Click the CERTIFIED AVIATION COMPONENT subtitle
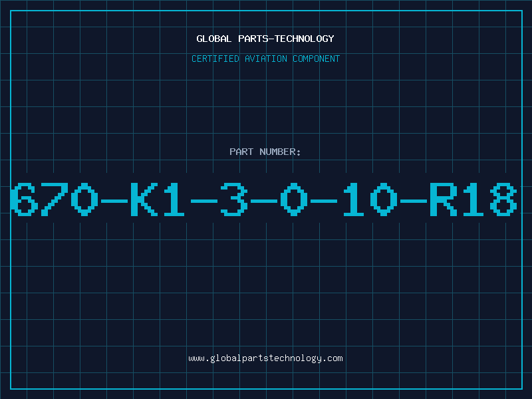This screenshot has width=532, height=399. pyautogui.click(x=265, y=59)
